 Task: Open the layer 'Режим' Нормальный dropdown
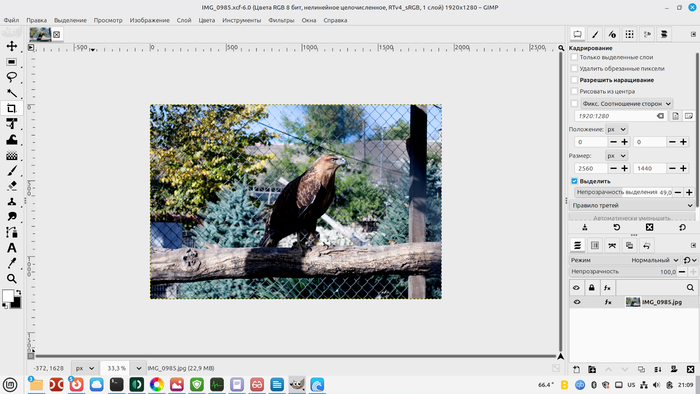[x=625, y=260]
